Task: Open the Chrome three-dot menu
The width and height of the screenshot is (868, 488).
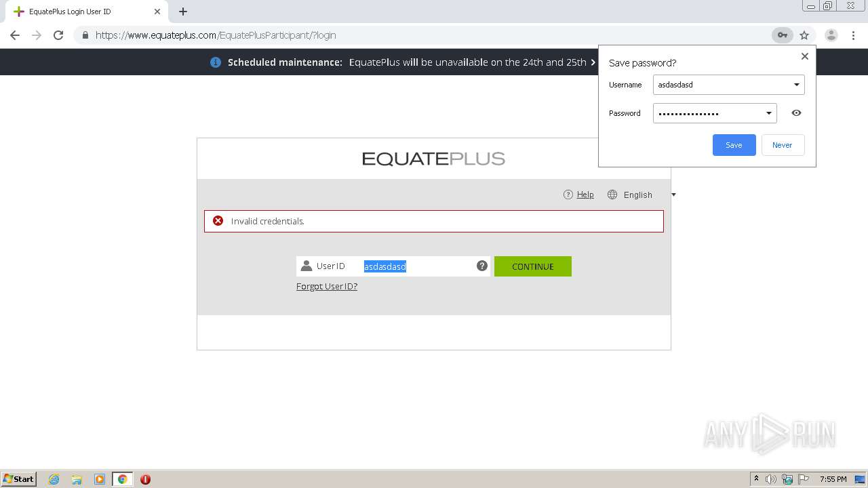Action: coord(853,35)
